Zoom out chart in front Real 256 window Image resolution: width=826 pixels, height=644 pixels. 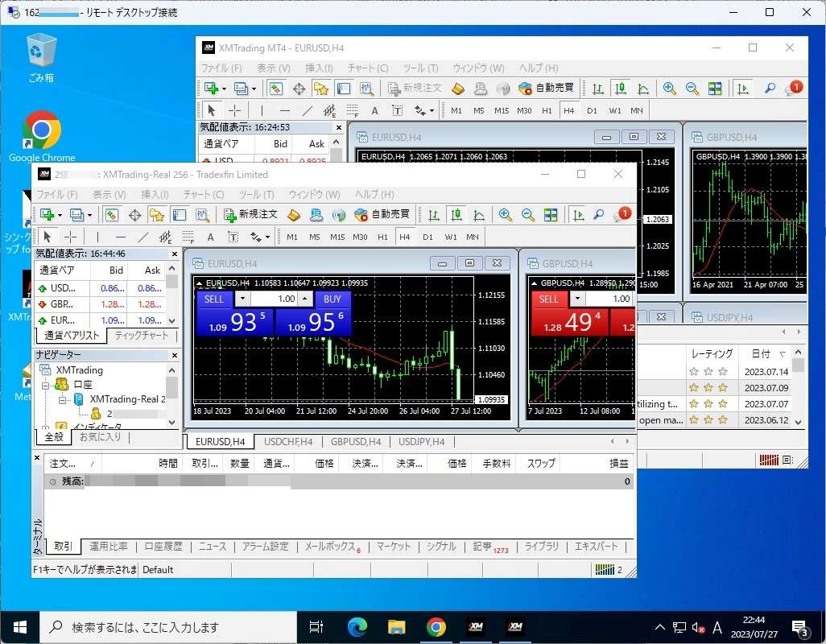click(x=528, y=214)
